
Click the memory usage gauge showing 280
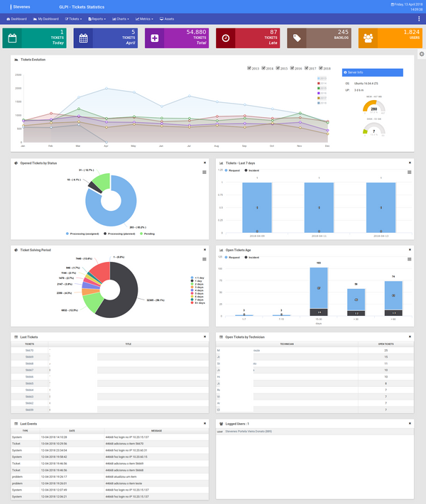(x=373, y=106)
